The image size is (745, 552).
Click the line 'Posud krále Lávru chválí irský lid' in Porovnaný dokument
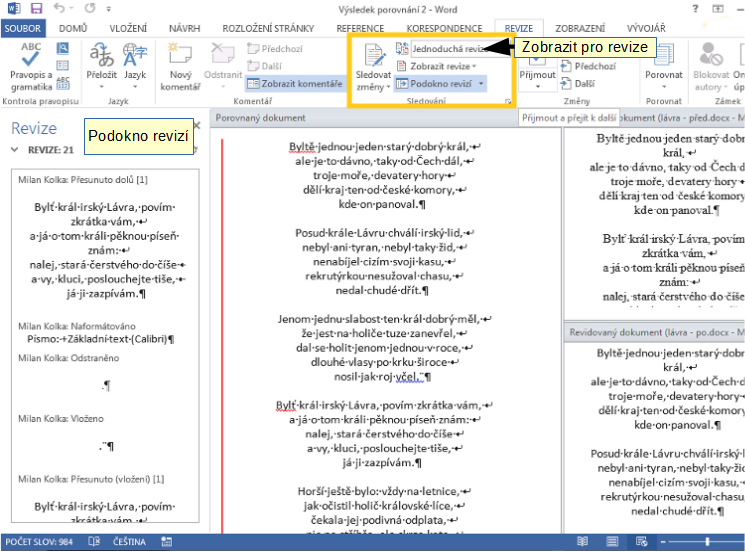[385, 233]
